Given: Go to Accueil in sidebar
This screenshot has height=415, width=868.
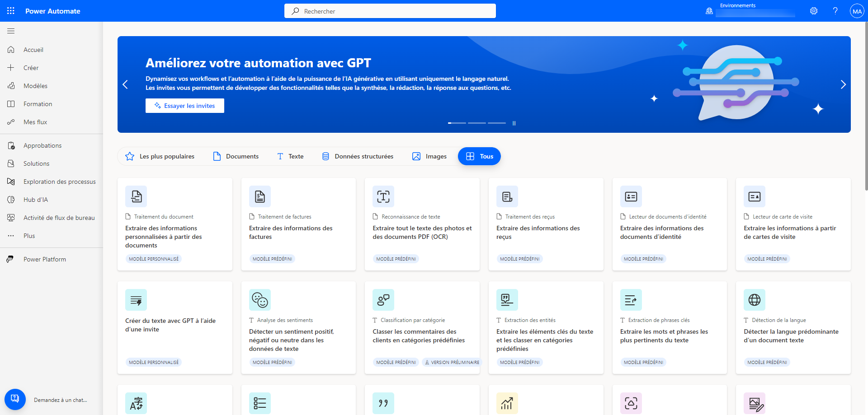Looking at the screenshot, I should pyautogui.click(x=52, y=50).
